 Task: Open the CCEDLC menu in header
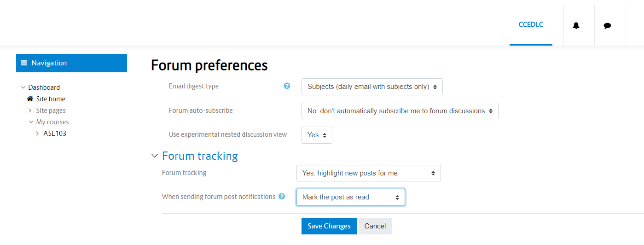point(531,25)
